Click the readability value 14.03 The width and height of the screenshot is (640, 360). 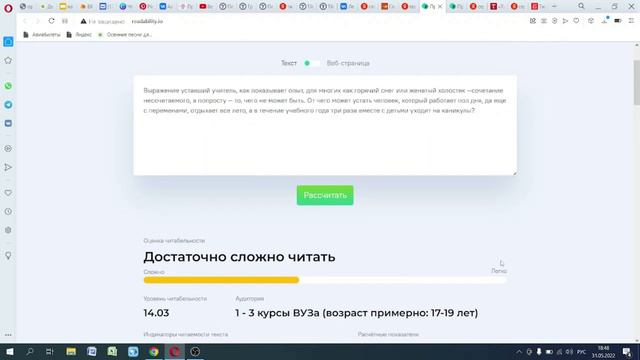(156, 313)
